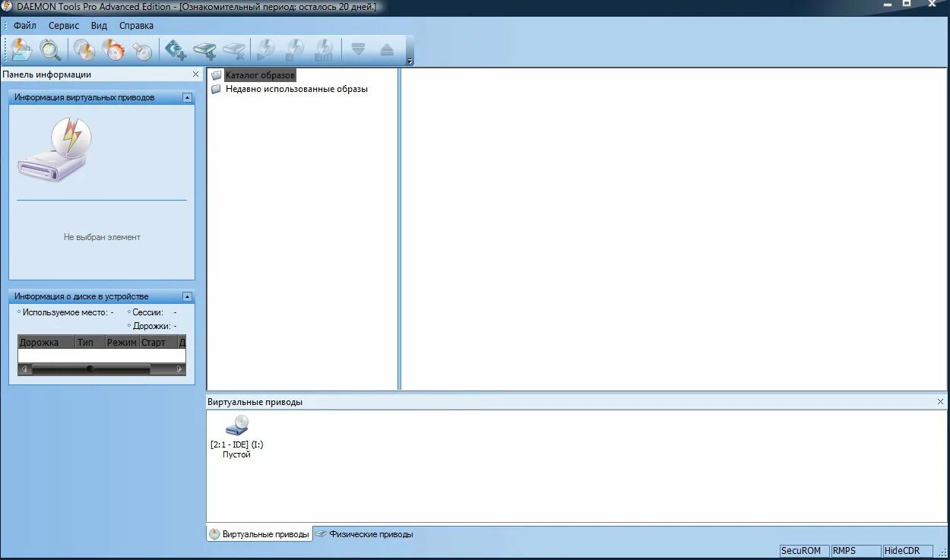Open the Справка menu
This screenshot has width=950, height=560.
[136, 26]
